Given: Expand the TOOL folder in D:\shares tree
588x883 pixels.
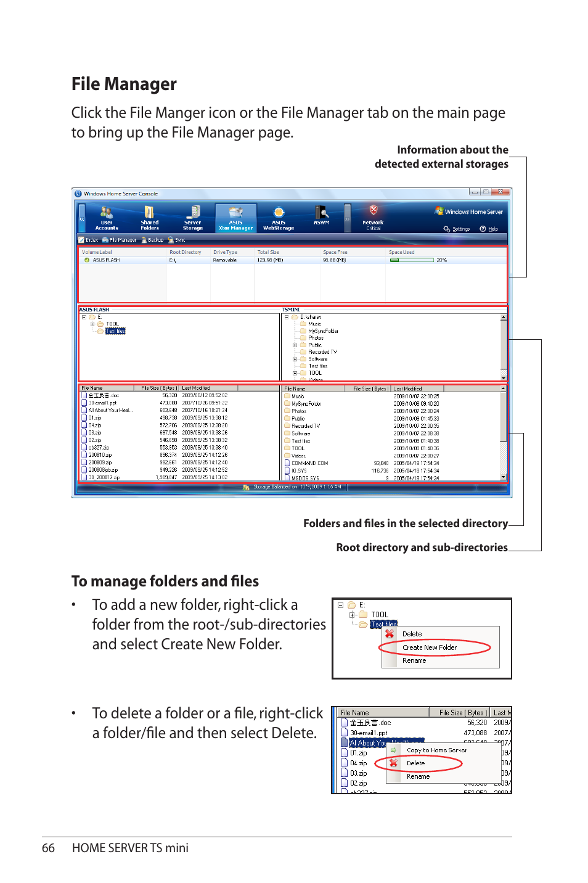Looking at the screenshot, I should coord(295,373).
